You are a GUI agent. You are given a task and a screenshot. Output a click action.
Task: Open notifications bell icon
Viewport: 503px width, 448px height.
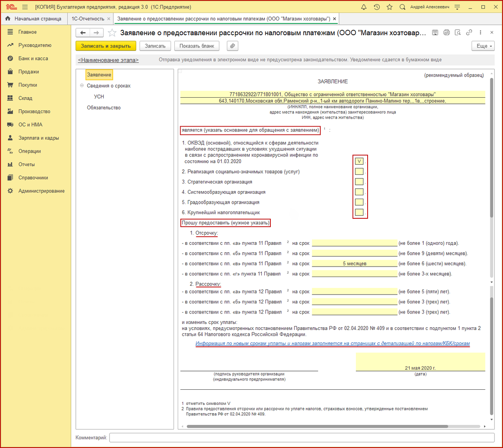[364, 7]
